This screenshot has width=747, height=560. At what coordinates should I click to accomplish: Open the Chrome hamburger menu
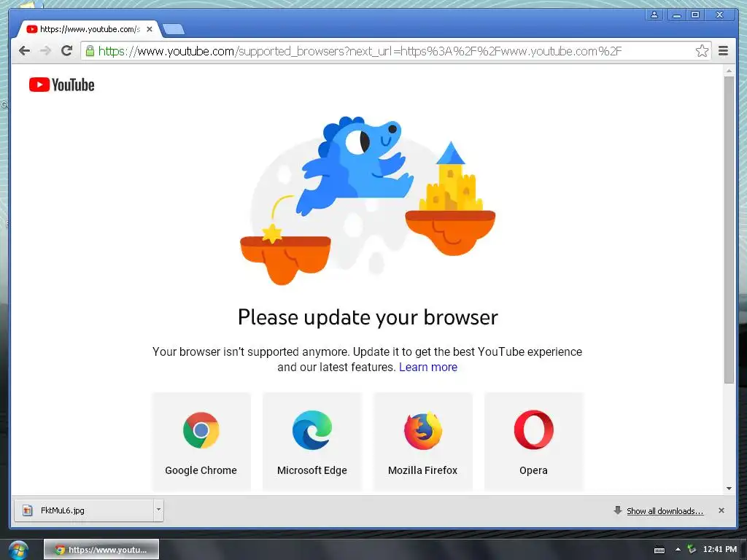723,50
